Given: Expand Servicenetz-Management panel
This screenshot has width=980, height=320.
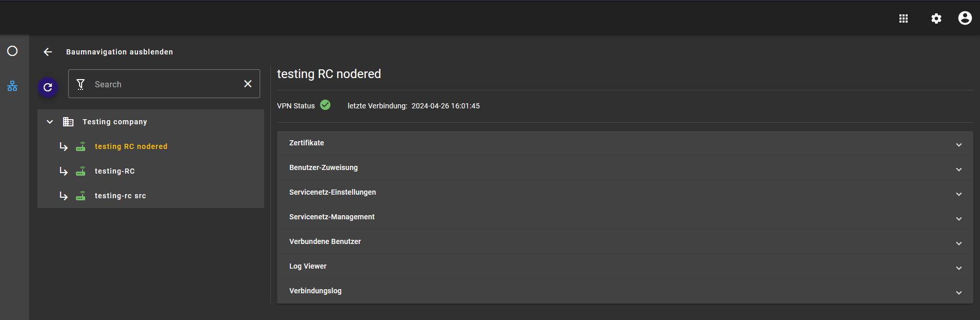Looking at the screenshot, I should (x=624, y=217).
